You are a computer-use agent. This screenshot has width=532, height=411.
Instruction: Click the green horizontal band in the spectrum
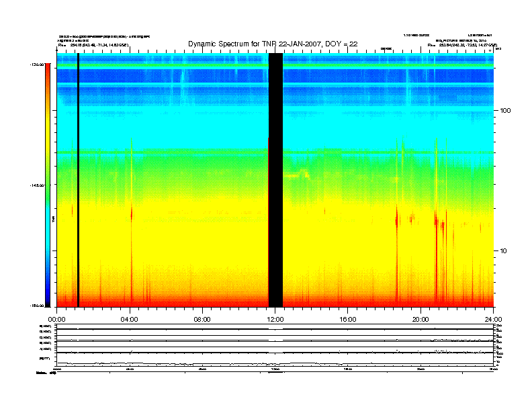[x=275, y=65]
